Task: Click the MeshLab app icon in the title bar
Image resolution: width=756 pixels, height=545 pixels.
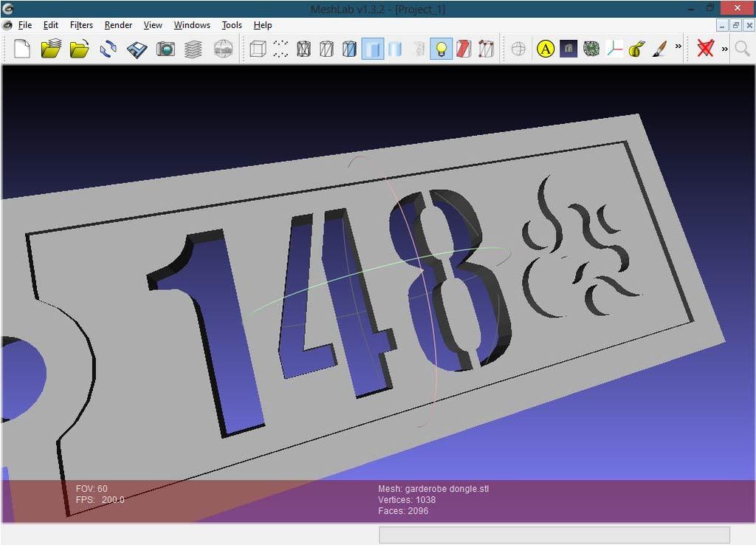Action: click(7, 8)
